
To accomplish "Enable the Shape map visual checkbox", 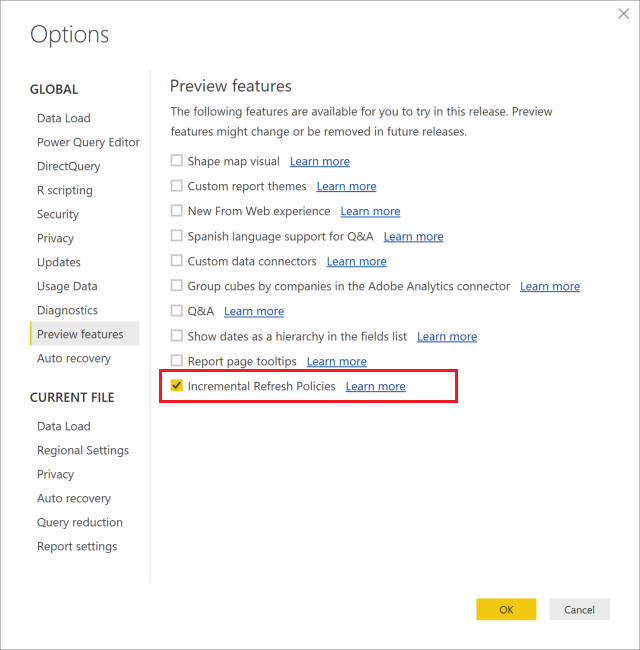I will (x=177, y=160).
